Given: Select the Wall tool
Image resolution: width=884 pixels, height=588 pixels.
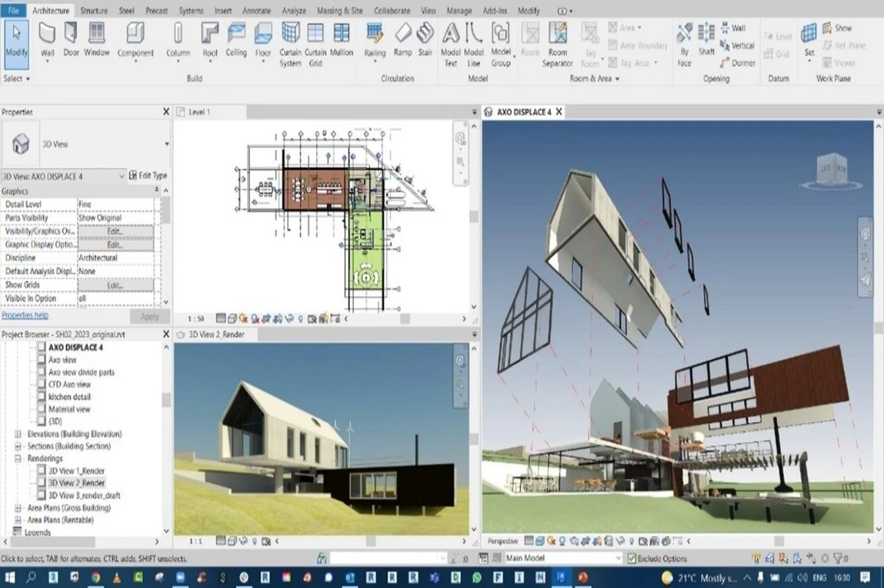Looking at the screenshot, I should [x=47, y=43].
